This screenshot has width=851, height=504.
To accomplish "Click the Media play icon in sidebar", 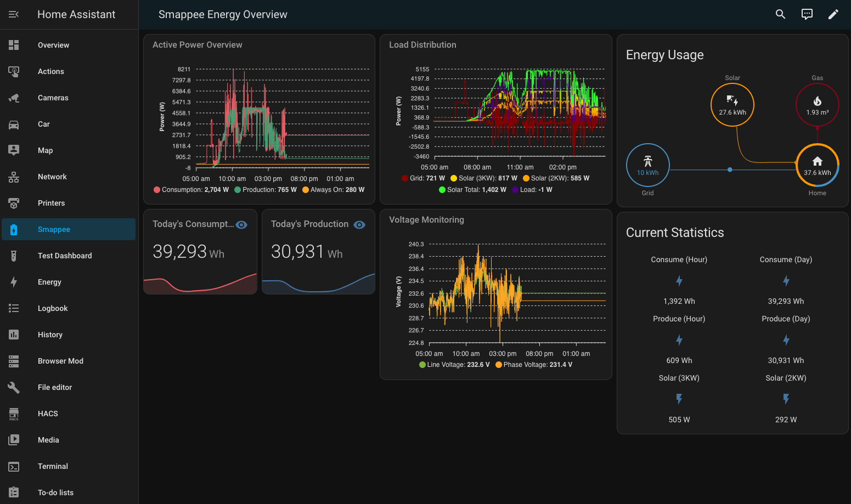I will pos(14,440).
